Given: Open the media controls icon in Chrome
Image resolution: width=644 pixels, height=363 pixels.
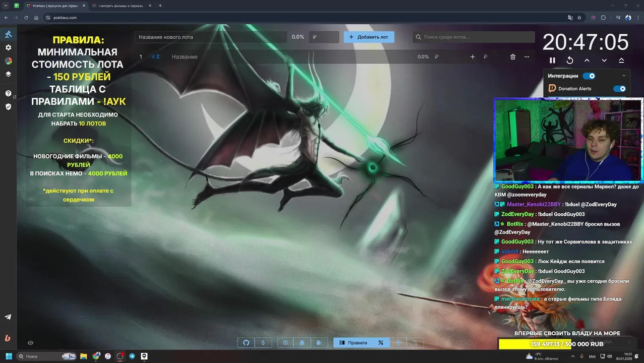Looking at the screenshot, I should click(619, 18).
